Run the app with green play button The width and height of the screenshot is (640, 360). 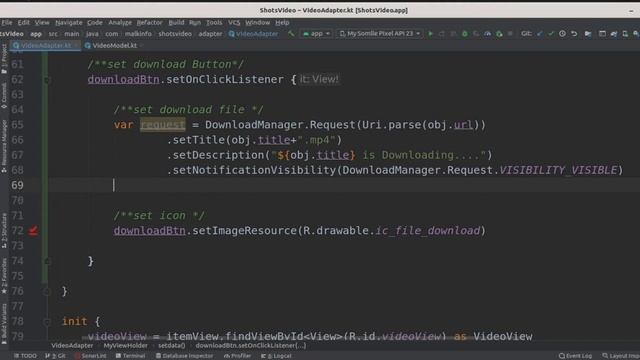[x=430, y=34]
